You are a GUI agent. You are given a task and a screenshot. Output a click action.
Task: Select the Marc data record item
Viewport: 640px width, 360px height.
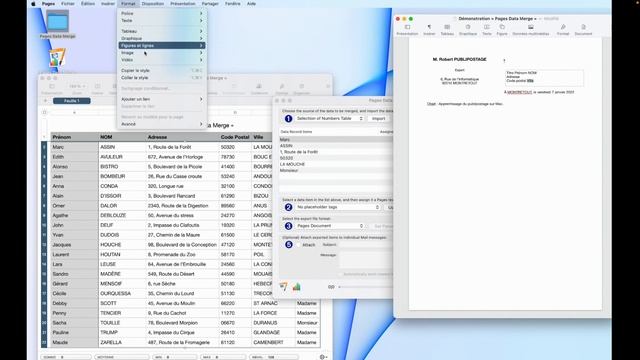pyautogui.click(x=336, y=140)
